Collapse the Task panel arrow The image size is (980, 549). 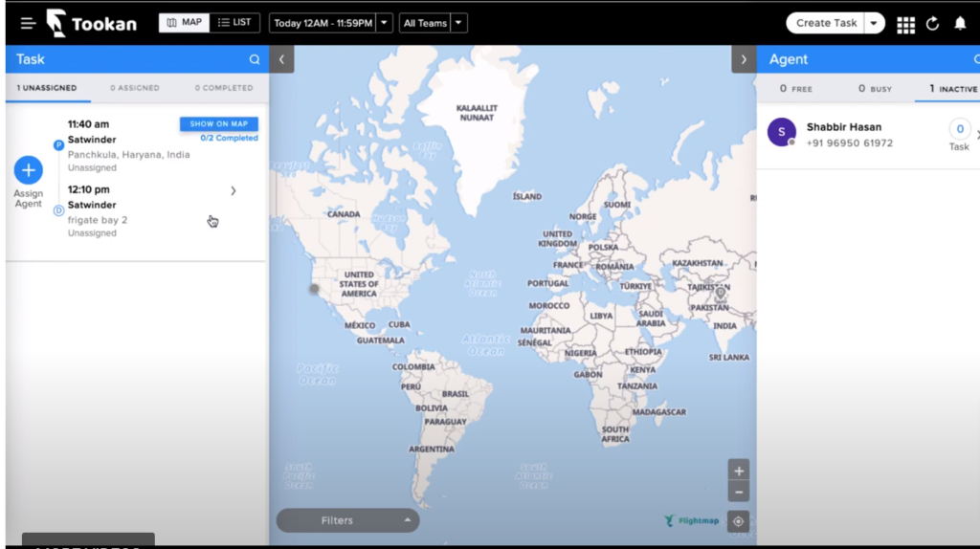[282, 59]
